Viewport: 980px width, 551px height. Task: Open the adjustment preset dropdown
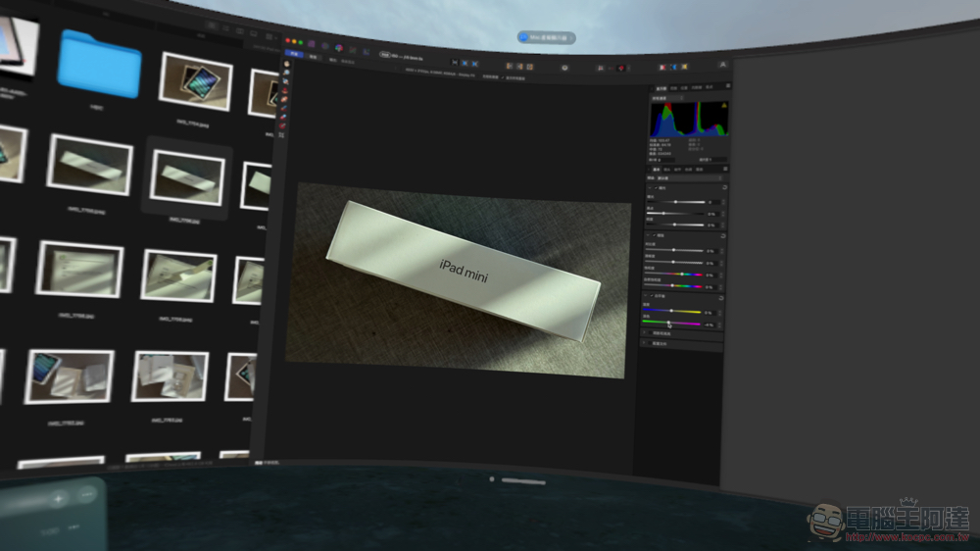689,178
